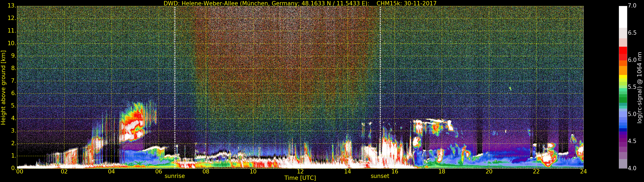The width and height of the screenshot is (644, 182).
Task: Click the height-axis tick label '13.'
Action: pos(12,6)
